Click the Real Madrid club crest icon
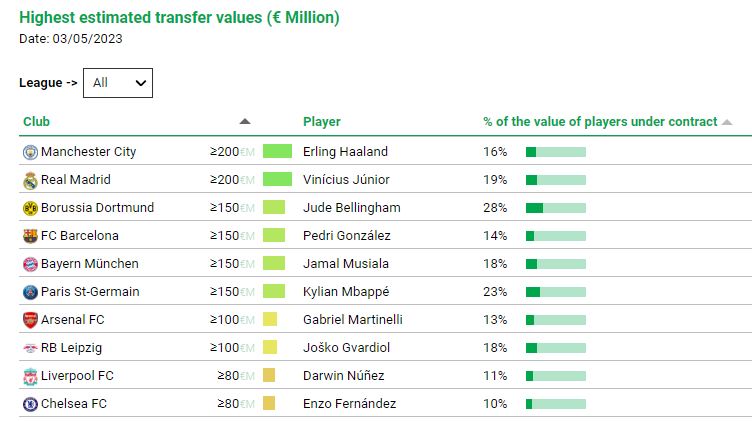Image resolution: width=752 pixels, height=421 pixels. point(30,180)
